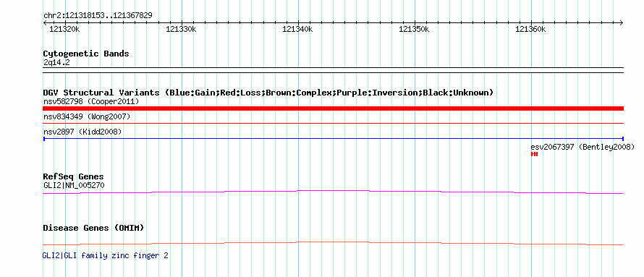
Task: Click the 2q14.2 band label
Action: click(56, 62)
